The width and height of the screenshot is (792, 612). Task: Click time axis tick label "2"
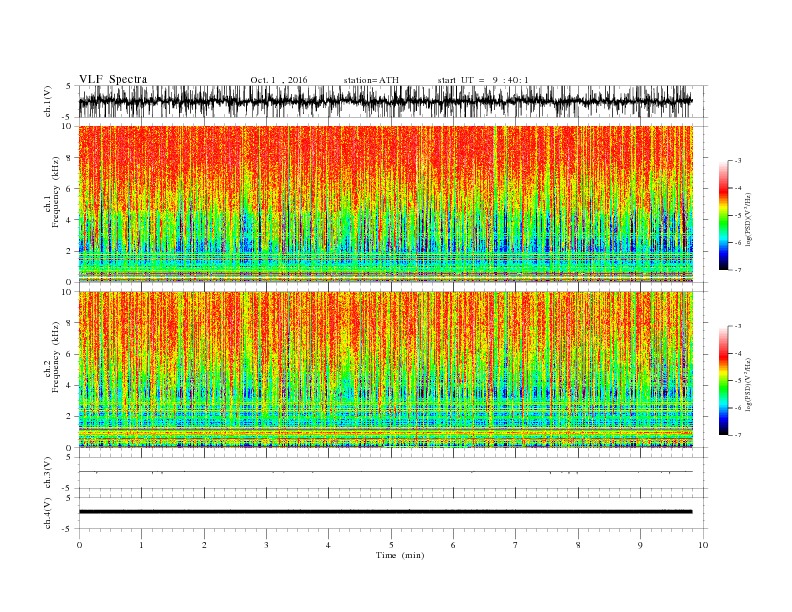click(x=204, y=545)
